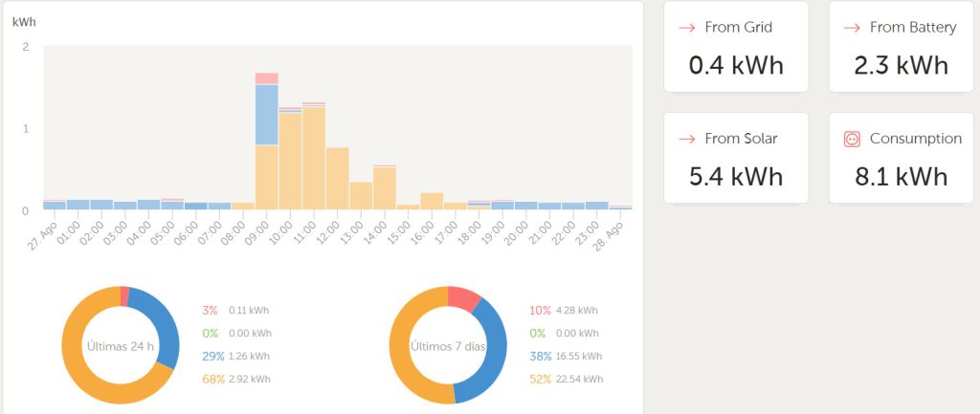The height and width of the screenshot is (414, 980).
Task: Open the From Battery 2.3 kWh card
Action: tap(901, 47)
